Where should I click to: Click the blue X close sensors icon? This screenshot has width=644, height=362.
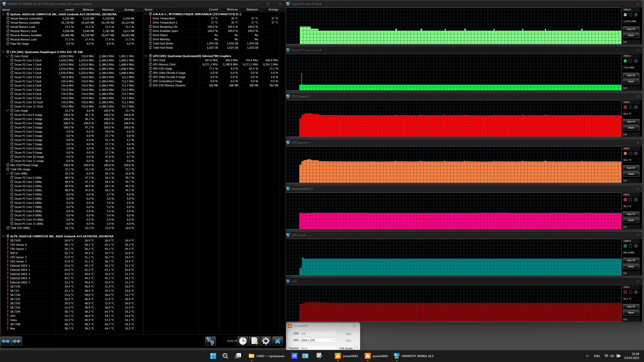pyautogui.click(x=278, y=341)
